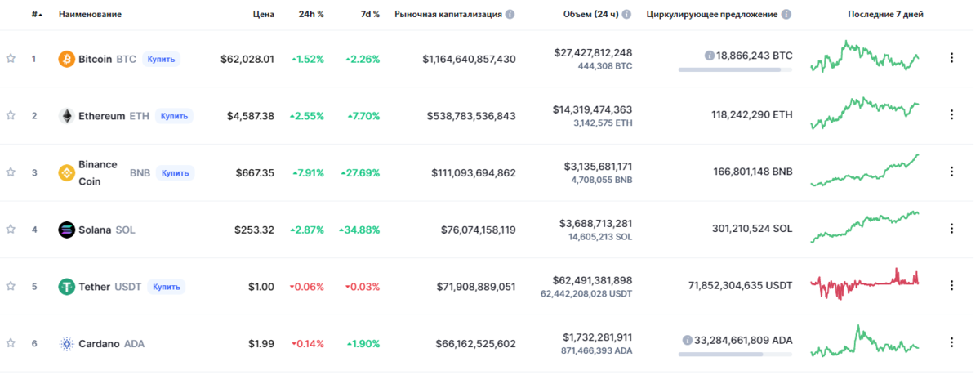Open Cardano 7-day sparkline chart

(x=866, y=341)
